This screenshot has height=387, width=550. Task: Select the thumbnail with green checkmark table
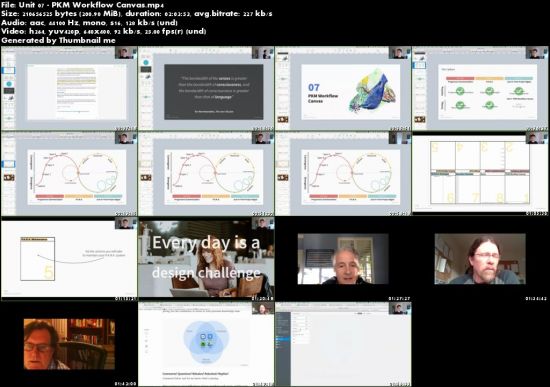pyautogui.click(x=480, y=88)
